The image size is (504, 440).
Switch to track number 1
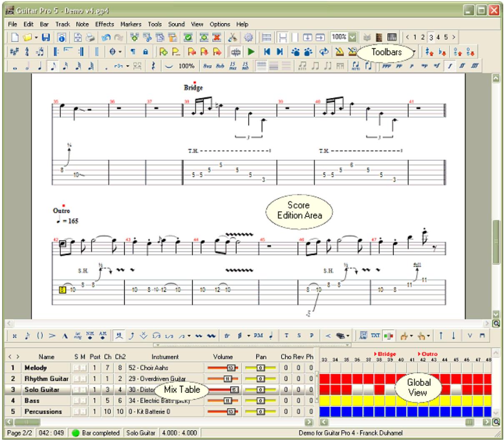coord(414,37)
